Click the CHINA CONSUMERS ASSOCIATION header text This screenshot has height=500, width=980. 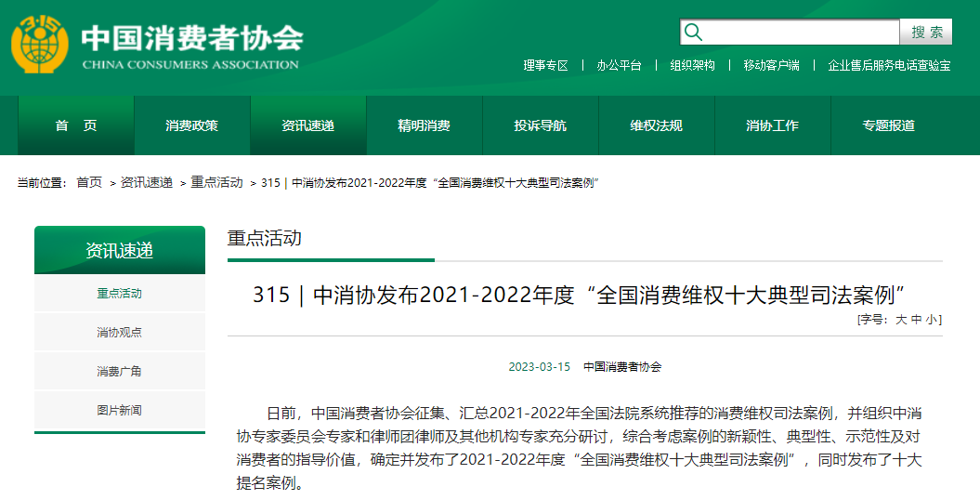pyautogui.click(x=190, y=64)
